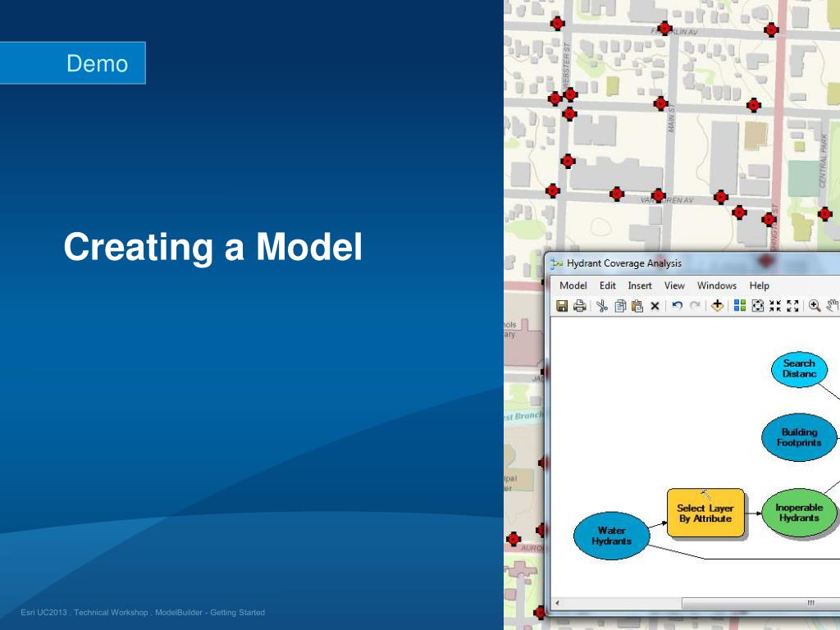Open the View menu
Screen dimensions: 840x630
click(674, 285)
